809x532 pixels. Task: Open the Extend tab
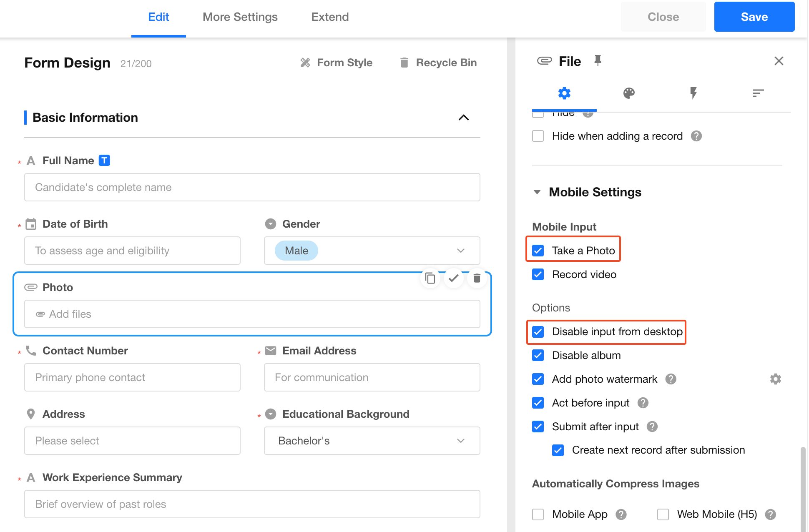pos(330,17)
